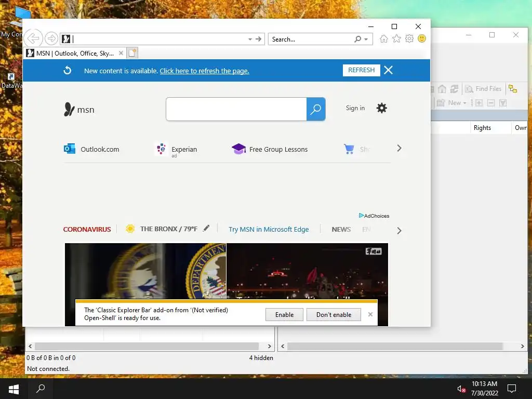Open the MSN page settings gear

pyautogui.click(x=382, y=108)
